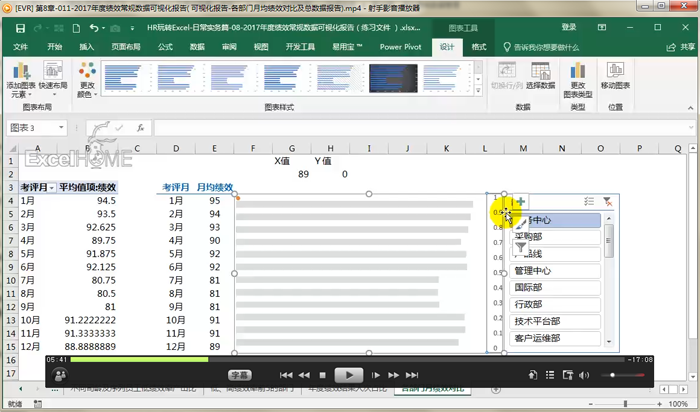Open the chart filter funnel button
The image size is (700, 412).
coord(520,246)
